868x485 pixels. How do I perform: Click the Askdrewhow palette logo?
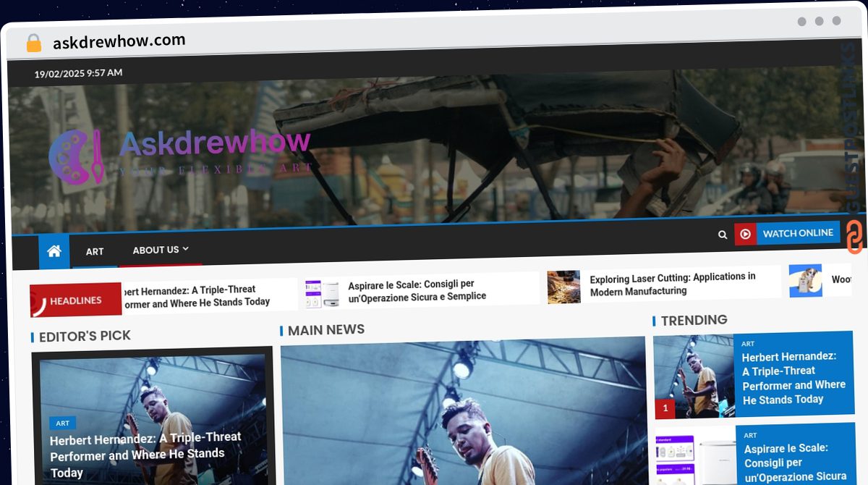77,157
